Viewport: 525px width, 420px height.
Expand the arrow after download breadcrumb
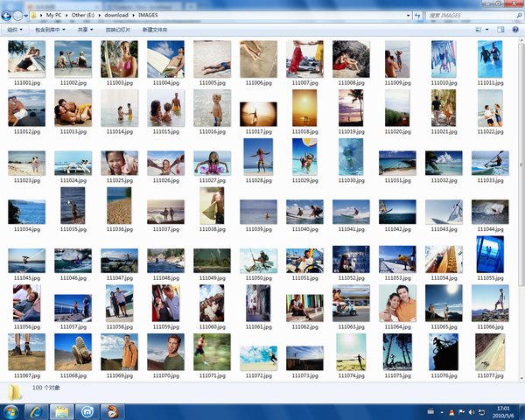click(x=133, y=16)
